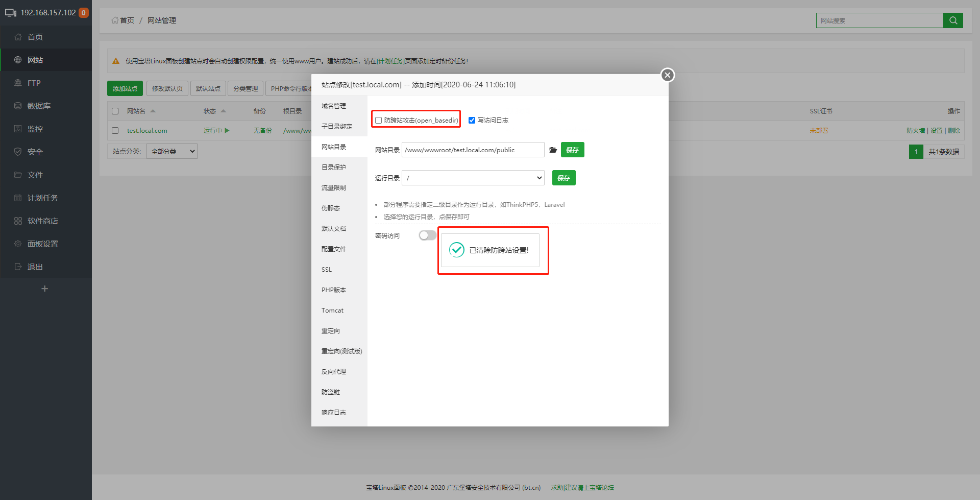The height and width of the screenshot is (500, 980).
Task: Click the logout icon beside 退出
Action: (18, 267)
